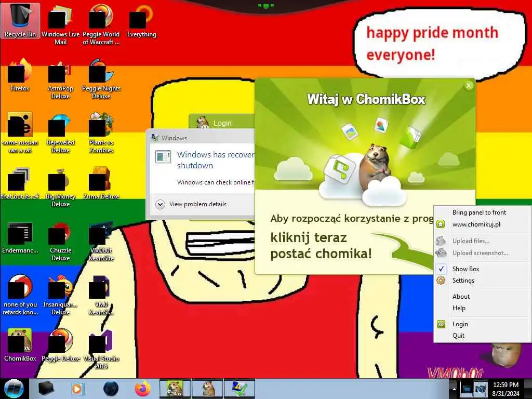Image resolution: width=532 pixels, height=399 pixels.
Task: Open Peggle Deluxe desktop icon
Action: [x=60, y=345]
